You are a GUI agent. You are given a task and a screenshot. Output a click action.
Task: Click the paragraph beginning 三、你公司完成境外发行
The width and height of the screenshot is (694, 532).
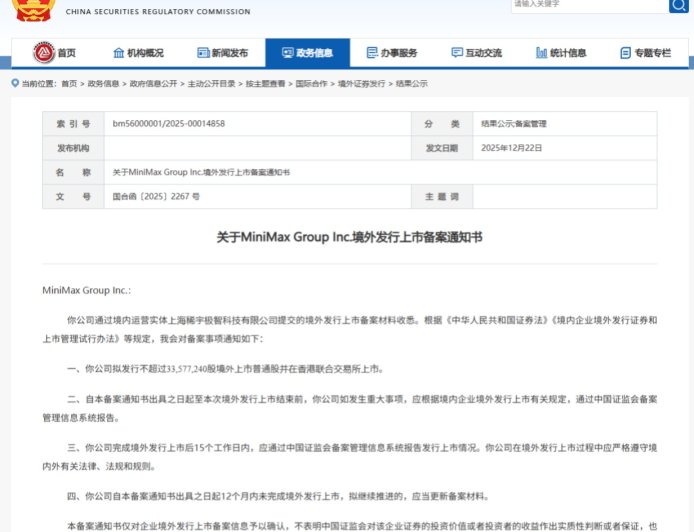(350, 457)
